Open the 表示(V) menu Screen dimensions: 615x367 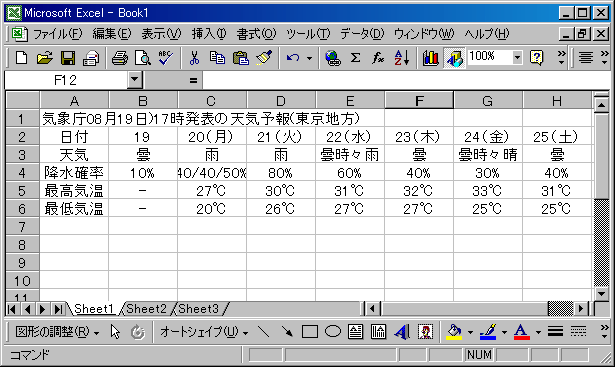click(x=161, y=34)
